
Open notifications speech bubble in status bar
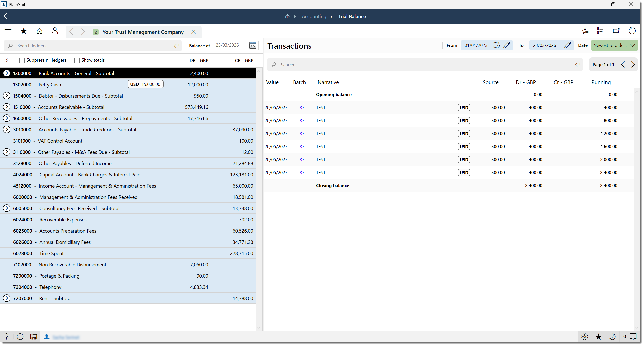[633, 337]
